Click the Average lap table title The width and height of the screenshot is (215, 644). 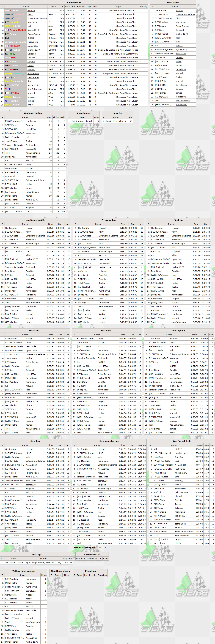[x=108, y=220]
